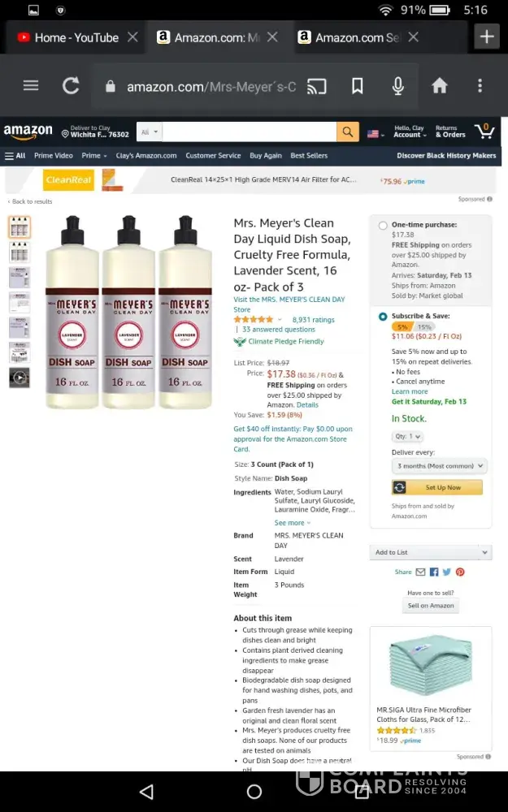This screenshot has height=812, width=508.
Task: Expand the Deliver every 3 months dropdown
Action: 439,466
